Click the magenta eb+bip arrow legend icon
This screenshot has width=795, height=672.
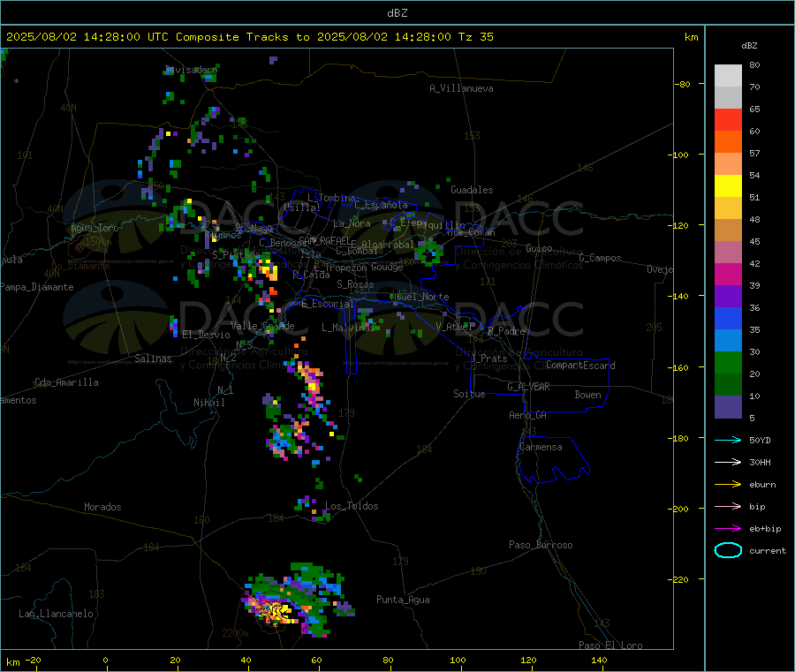point(728,529)
